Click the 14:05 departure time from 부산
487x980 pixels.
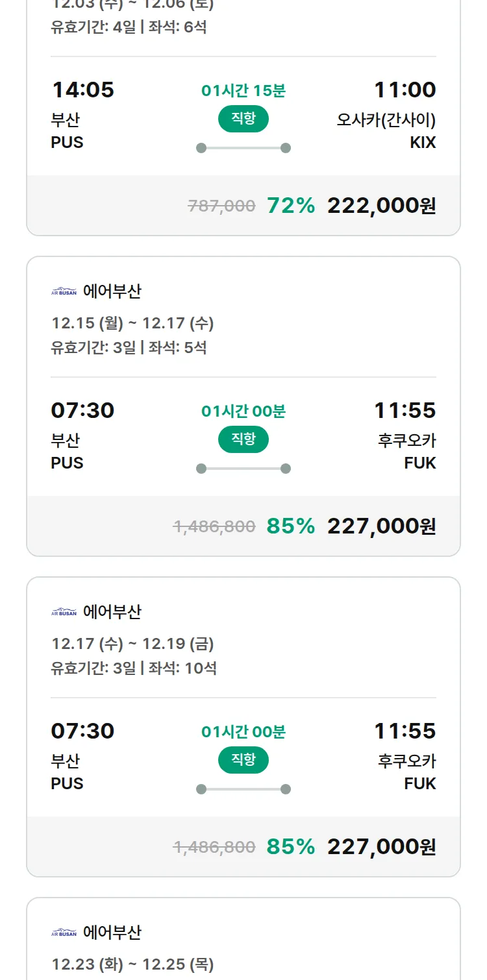pyautogui.click(x=82, y=90)
